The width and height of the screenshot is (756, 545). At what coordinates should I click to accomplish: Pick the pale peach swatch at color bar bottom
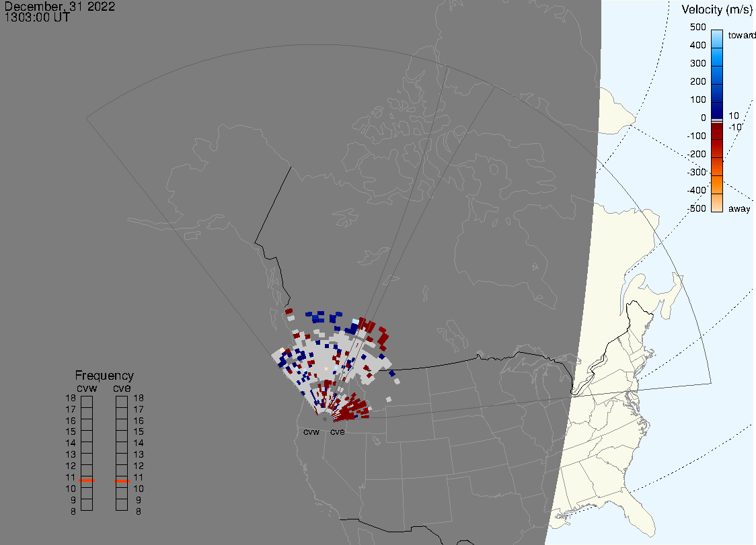pos(717,203)
